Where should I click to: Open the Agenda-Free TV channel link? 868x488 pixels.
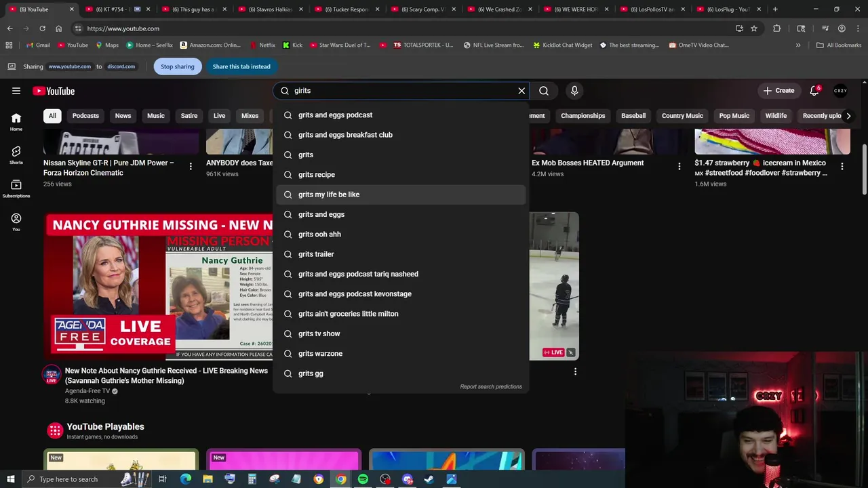coord(87,391)
